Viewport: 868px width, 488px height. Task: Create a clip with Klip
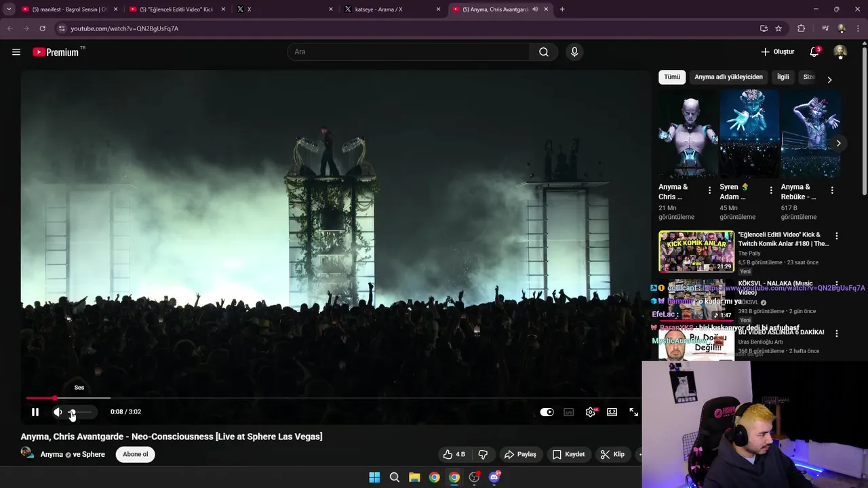(612, 454)
